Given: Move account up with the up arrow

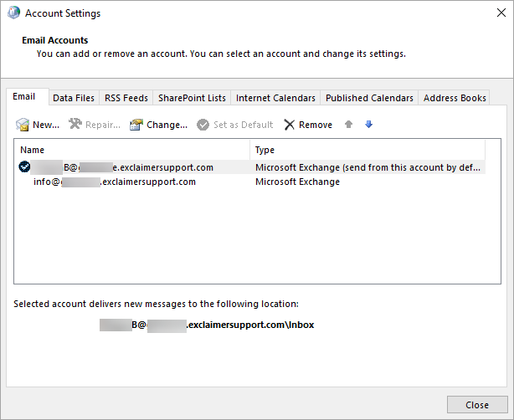Looking at the screenshot, I should pyautogui.click(x=349, y=125).
